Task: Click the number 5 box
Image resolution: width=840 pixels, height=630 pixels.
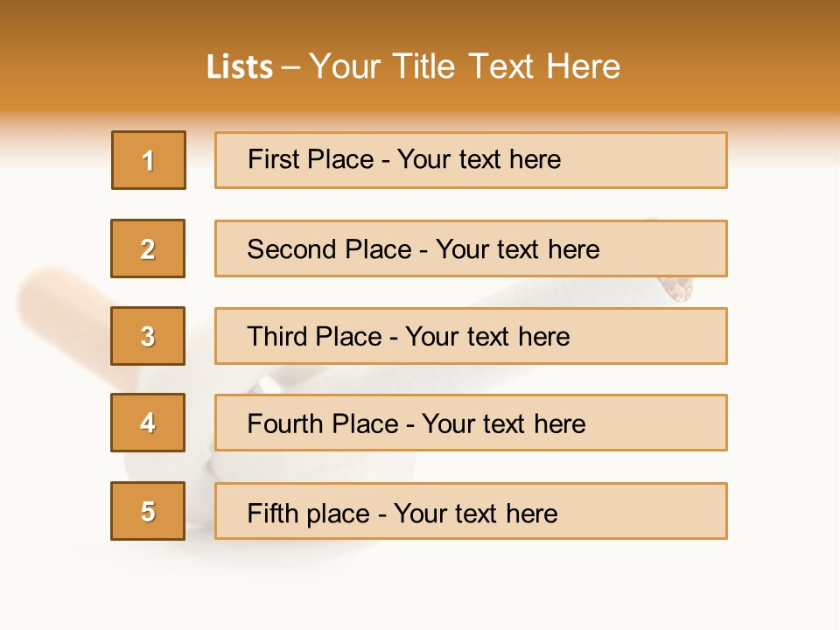Action: (x=148, y=511)
